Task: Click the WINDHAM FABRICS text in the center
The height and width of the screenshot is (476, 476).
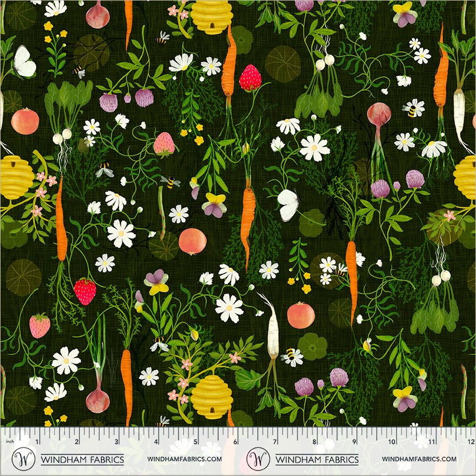Action: (317, 459)
